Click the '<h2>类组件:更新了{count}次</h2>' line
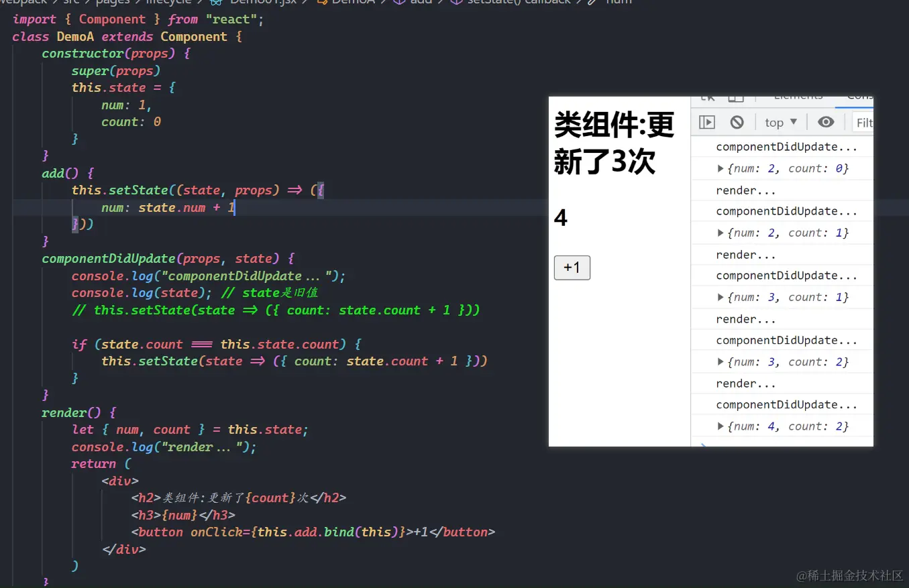Image resolution: width=909 pixels, height=588 pixels. (239, 498)
